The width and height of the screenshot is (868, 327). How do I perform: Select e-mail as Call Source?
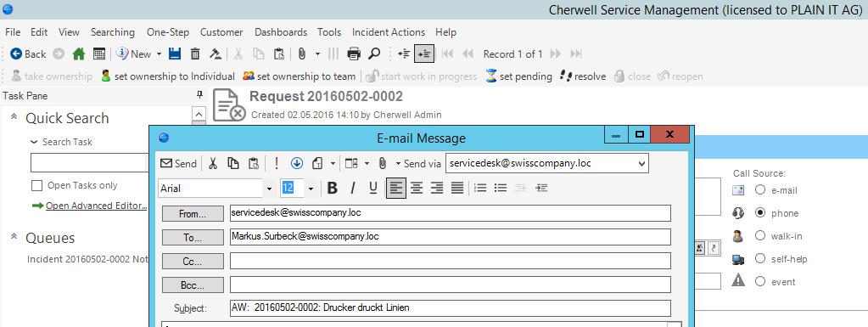760,190
